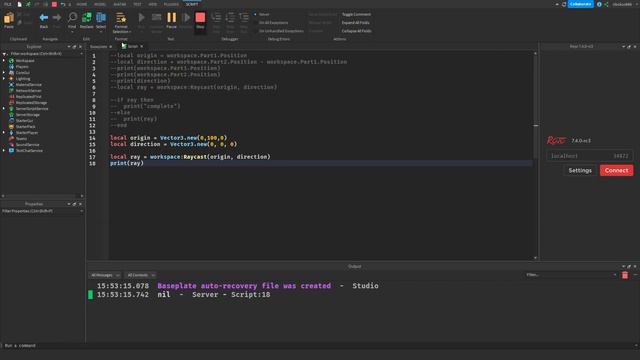The image size is (640, 360).
Task: Select SoundService in Explorer
Action: (x=27, y=144)
